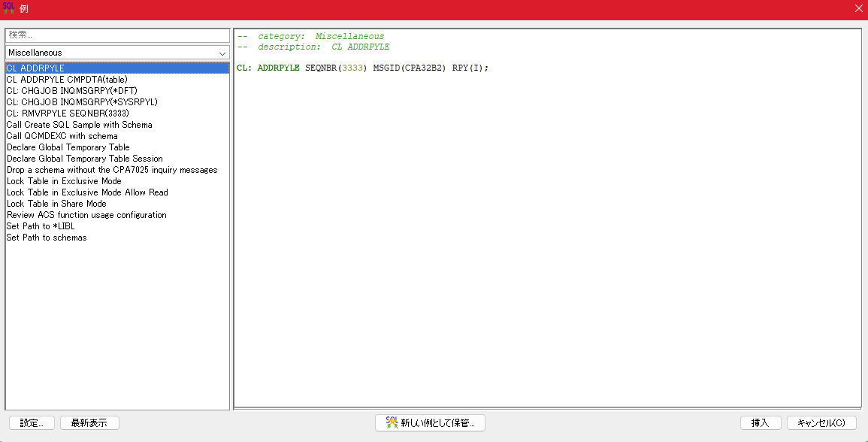Click the 最新表示 refresh button
Viewport: 868px width, 442px height.
pos(89,422)
